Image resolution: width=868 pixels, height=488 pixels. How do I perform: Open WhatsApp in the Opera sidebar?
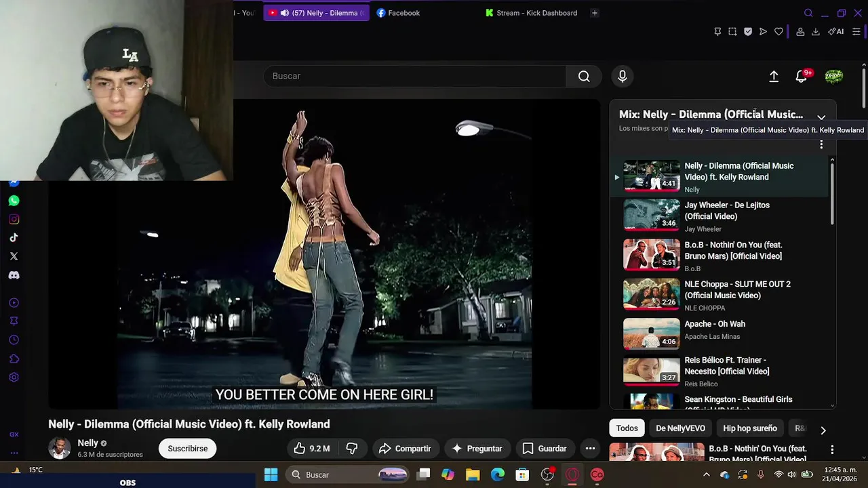pyautogui.click(x=14, y=201)
